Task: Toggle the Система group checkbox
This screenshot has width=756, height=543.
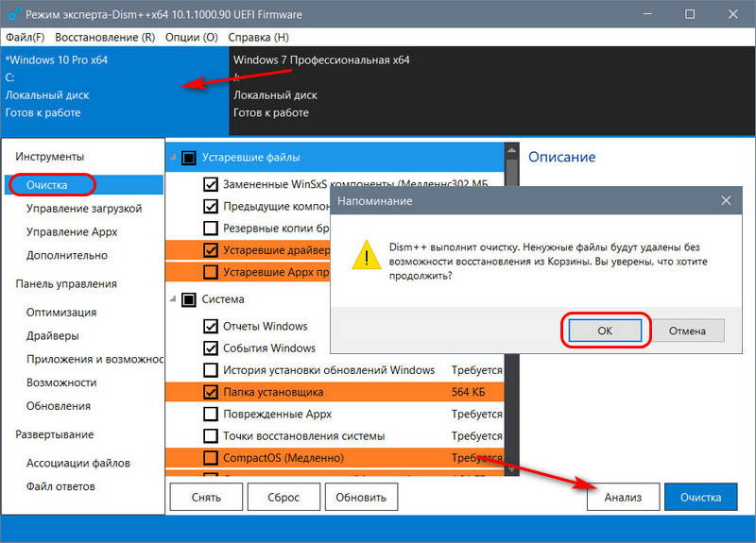Action: (188, 299)
